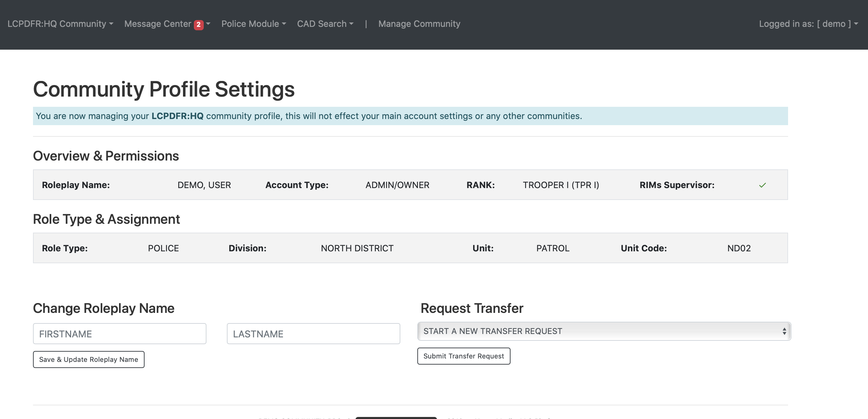Click the Community Profile Settings heading

pyautogui.click(x=164, y=89)
